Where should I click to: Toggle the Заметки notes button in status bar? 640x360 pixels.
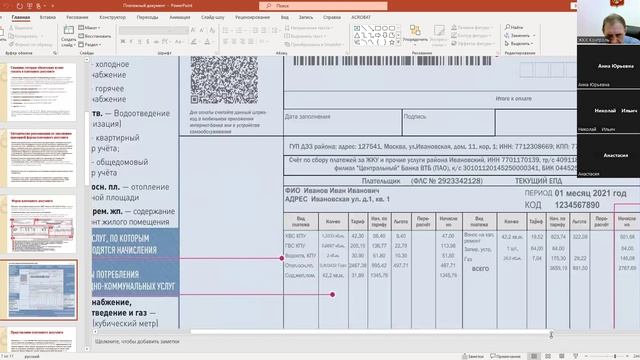tap(473, 356)
